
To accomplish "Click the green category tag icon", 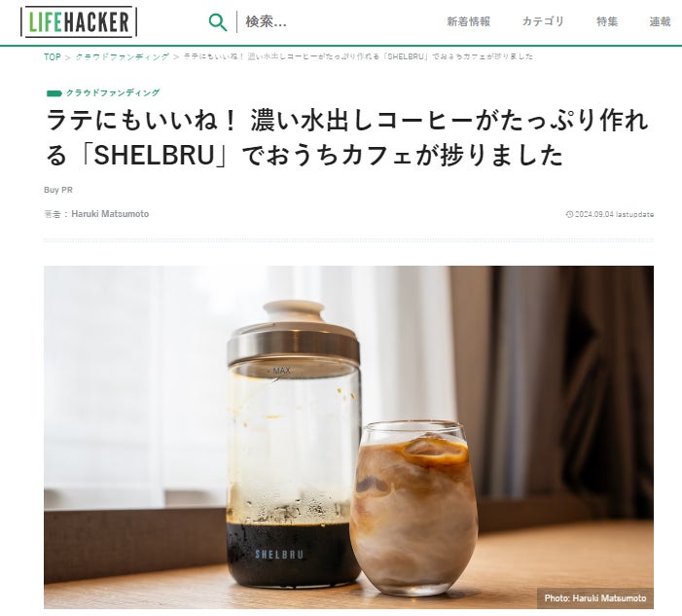I will pos(54,93).
